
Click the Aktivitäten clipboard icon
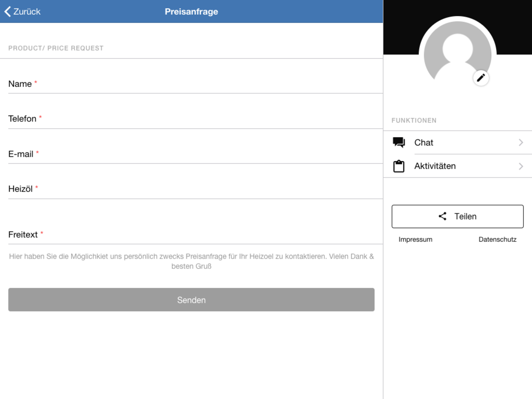coord(399,166)
